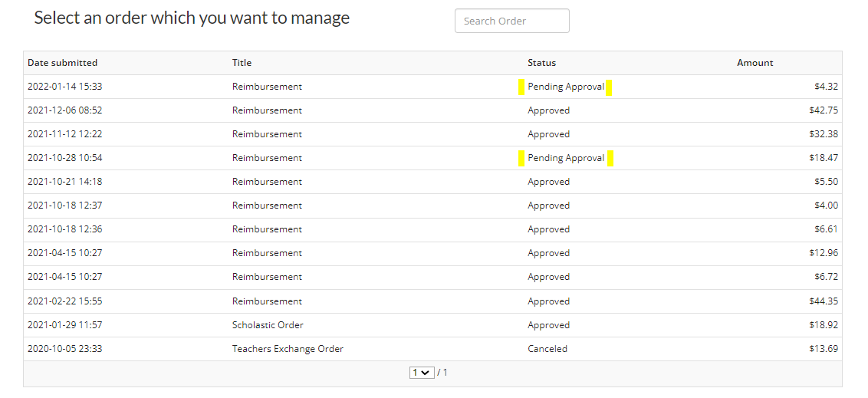Screen dimensions: 868x398
Task: Open the 2021-10-18 12:36 order
Action: (x=65, y=229)
